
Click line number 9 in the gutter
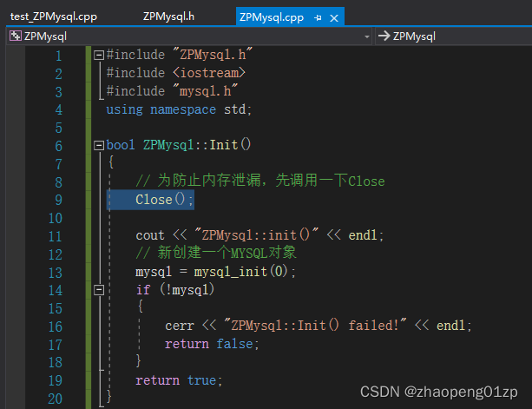[x=58, y=201]
